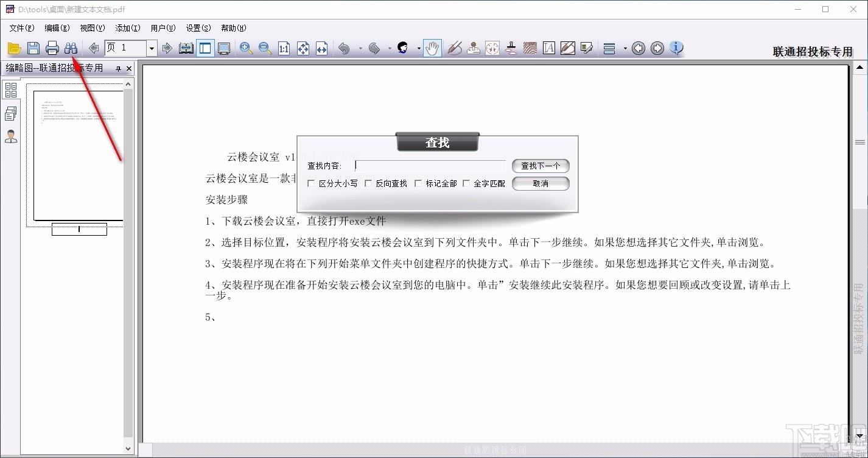Enable the 反向查找 checkbox

[x=368, y=183]
